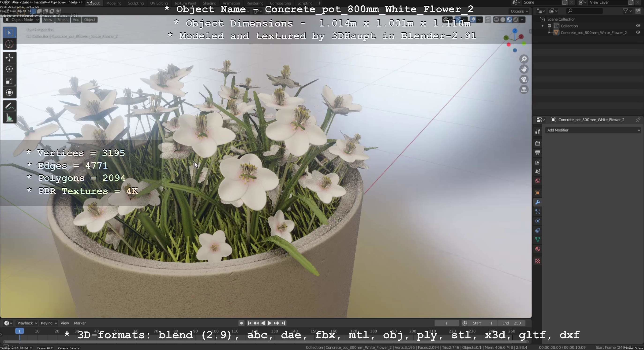This screenshot has height=350, width=644.
Task: Toggle X-Ray mode in viewport header
Action: 488,20
